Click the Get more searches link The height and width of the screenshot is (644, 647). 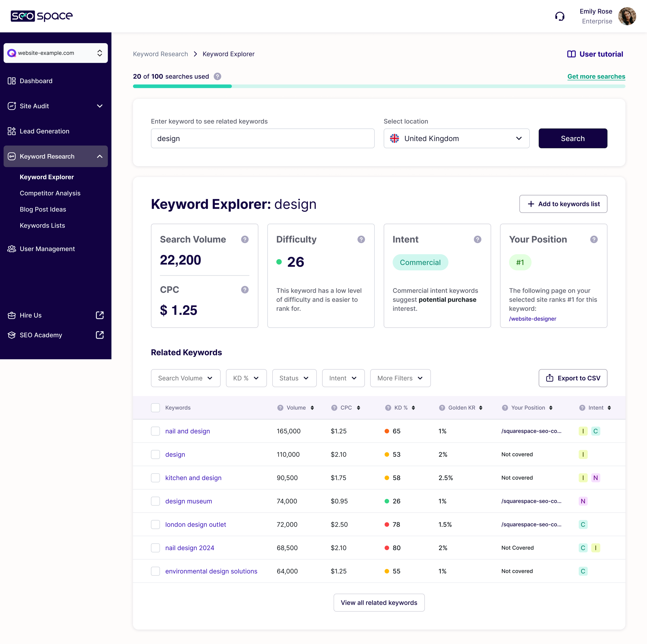[596, 76]
